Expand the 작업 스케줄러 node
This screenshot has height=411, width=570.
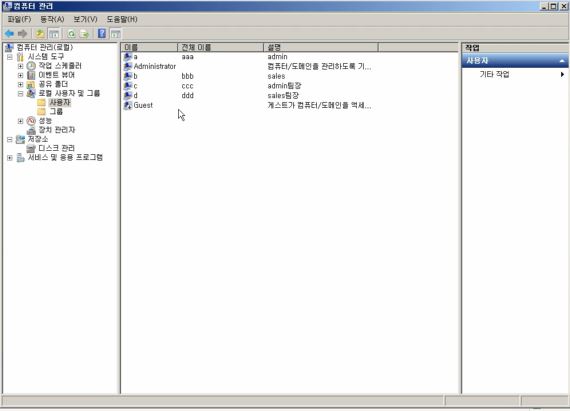click(20, 66)
